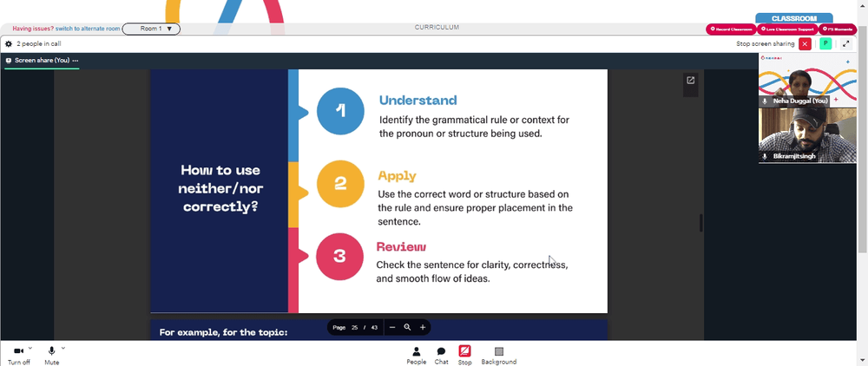Image resolution: width=868 pixels, height=366 pixels.
Task: Select the CURRICULUM tab
Action: tap(437, 28)
